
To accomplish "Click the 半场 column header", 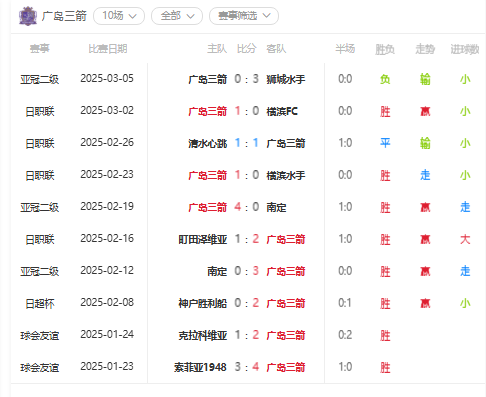I will pos(345,49).
